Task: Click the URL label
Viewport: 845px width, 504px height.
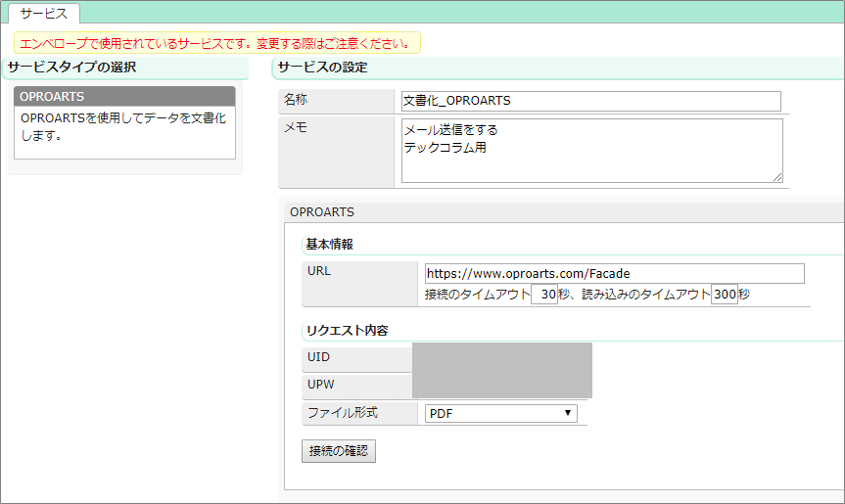Action: 319,271
